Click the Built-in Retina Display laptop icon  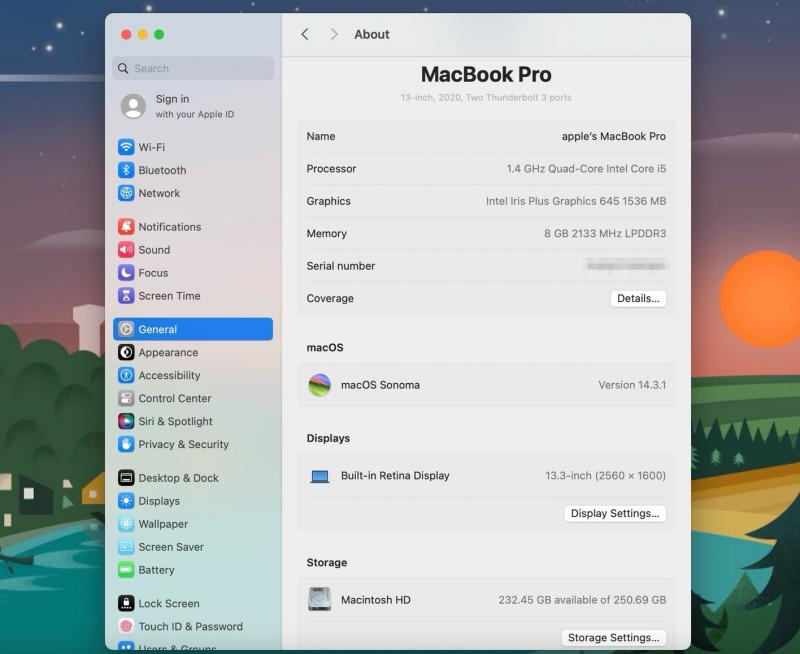320,476
